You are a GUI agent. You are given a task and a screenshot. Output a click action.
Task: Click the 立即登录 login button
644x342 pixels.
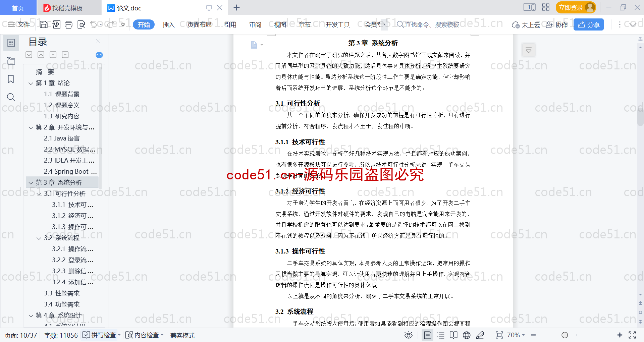pyautogui.click(x=576, y=7)
